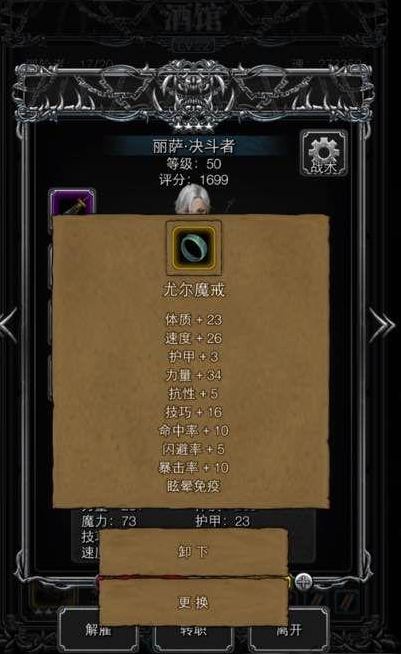The height and width of the screenshot is (654, 401).
Task: Open the 转职 class change button
Action: [193, 631]
